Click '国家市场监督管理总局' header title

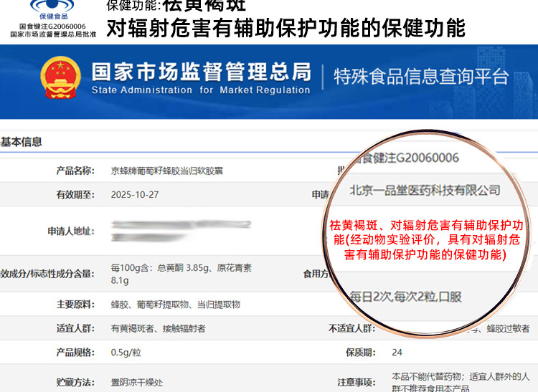point(202,72)
